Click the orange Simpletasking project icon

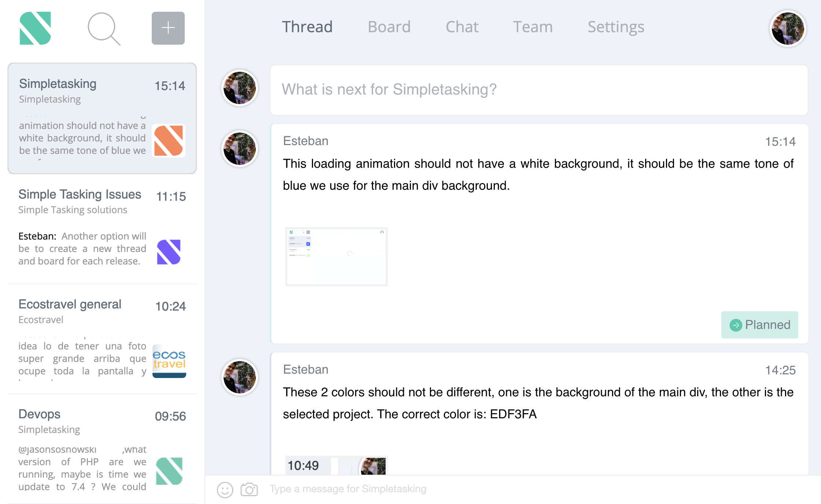pyautogui.click(x=169, y=141)
